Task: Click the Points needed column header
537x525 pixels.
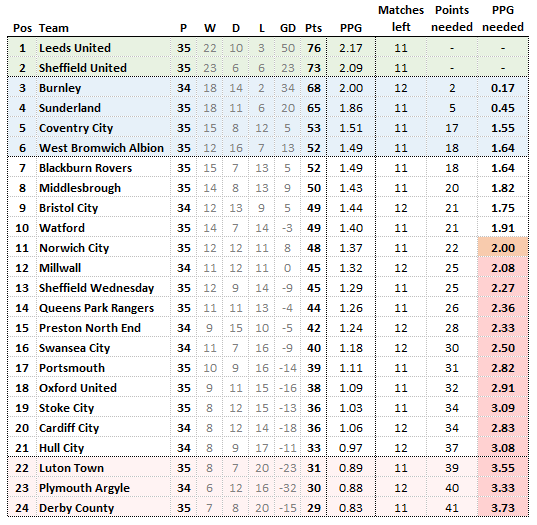Action: (x=452, y=19)
